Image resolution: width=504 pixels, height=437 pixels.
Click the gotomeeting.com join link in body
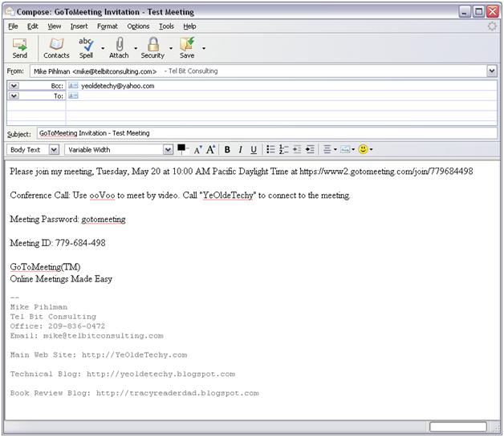tap(386, 172)
